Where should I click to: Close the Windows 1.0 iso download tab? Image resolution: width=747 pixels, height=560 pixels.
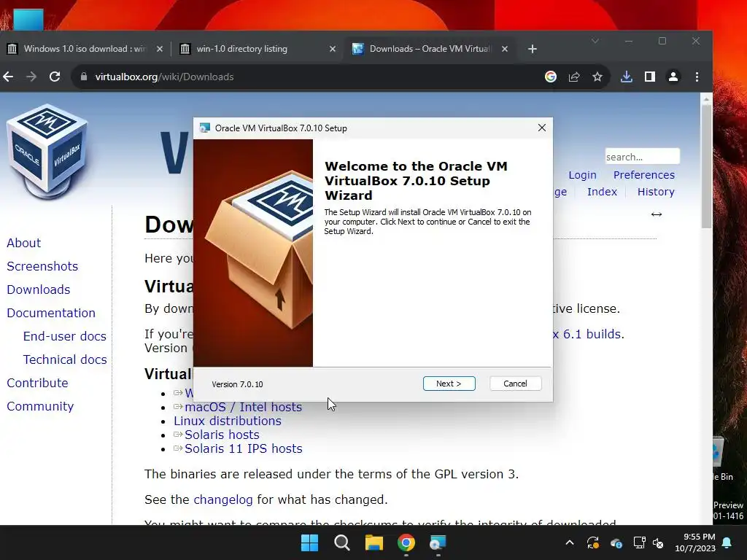[160, 49]
